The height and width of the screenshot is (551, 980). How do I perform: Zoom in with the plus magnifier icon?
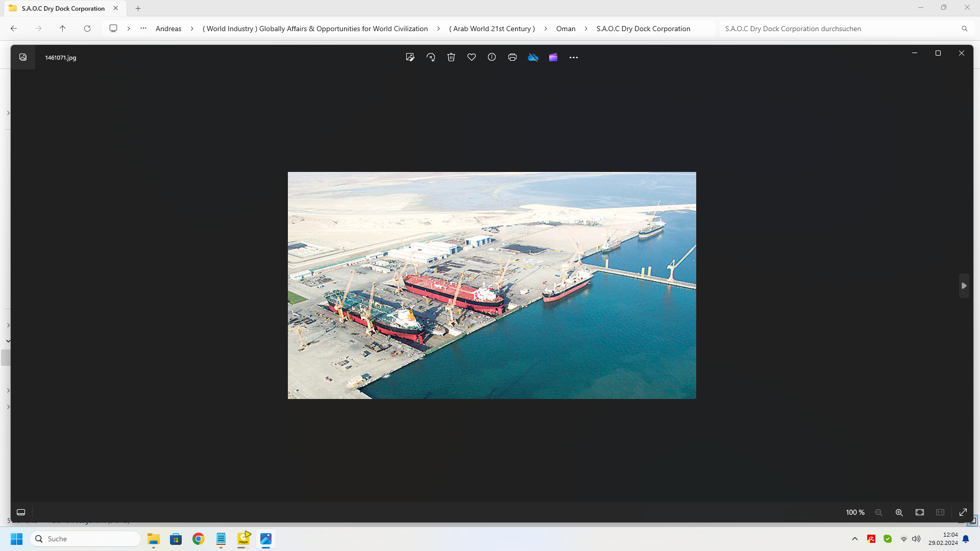(x=899, y=512)
